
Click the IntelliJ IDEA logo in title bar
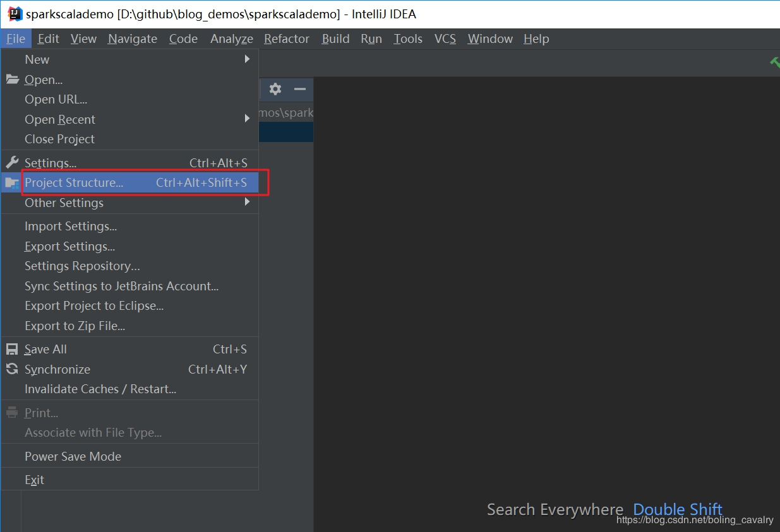pos(14,14)
